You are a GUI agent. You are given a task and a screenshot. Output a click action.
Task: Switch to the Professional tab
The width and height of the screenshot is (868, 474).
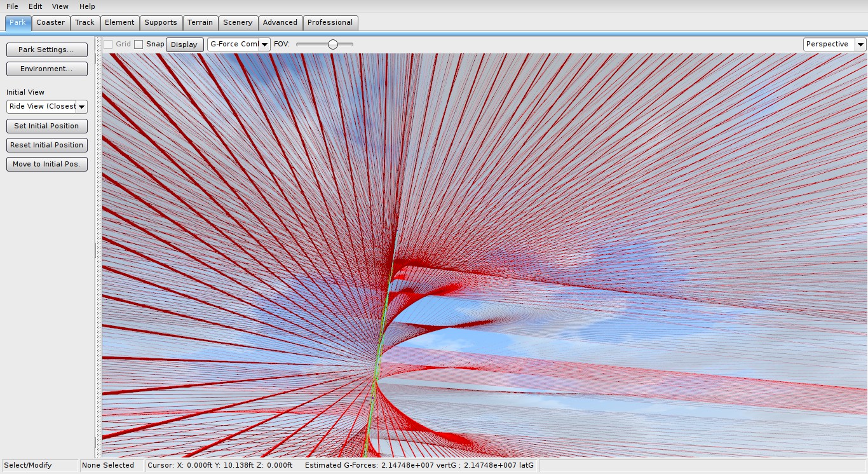(330, 22)
